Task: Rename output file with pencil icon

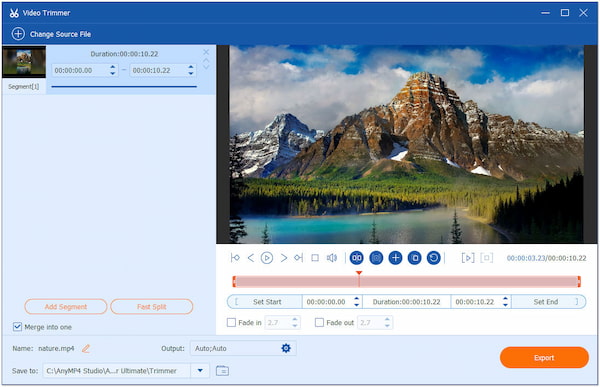Action: (x=86, y=348)
